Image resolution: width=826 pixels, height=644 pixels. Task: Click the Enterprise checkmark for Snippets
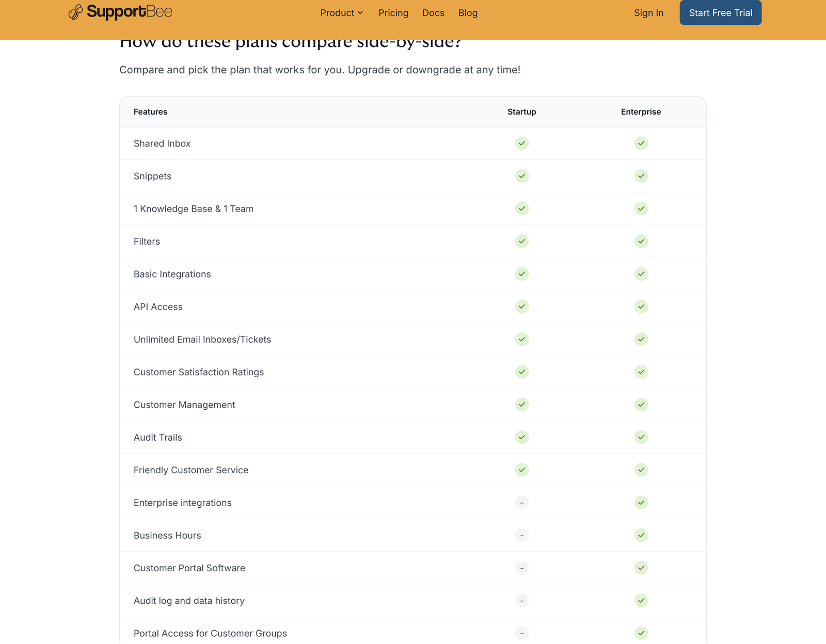pos(641,176)
